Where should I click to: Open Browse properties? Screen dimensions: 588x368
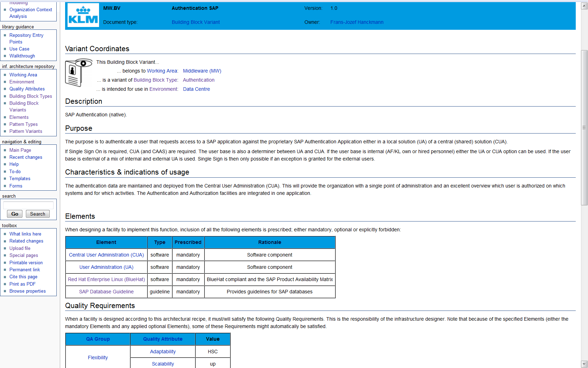pyautogui.click(x=27, y=291)
